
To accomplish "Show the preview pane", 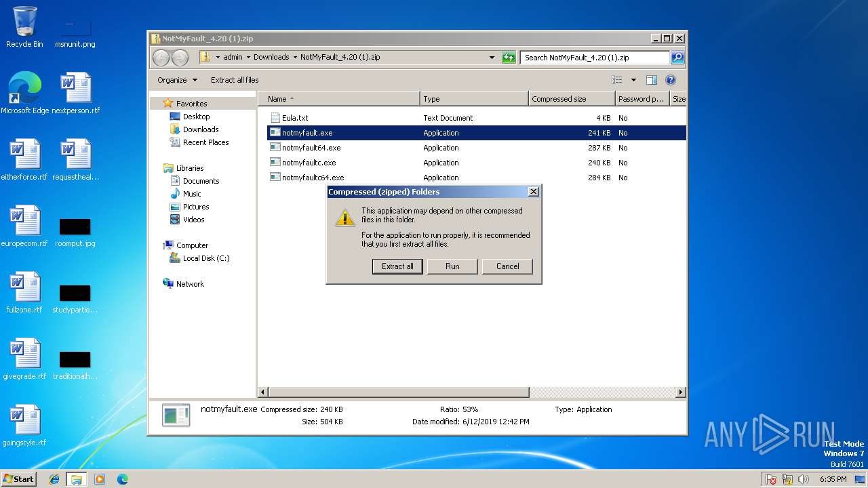I will click(652, 80).
